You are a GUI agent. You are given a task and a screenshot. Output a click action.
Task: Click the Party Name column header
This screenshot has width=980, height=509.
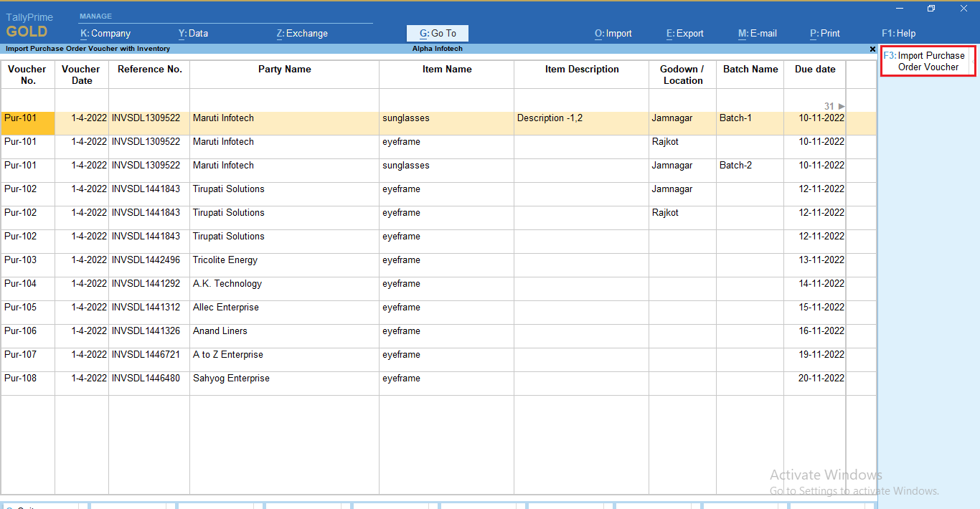pos(284,70)
